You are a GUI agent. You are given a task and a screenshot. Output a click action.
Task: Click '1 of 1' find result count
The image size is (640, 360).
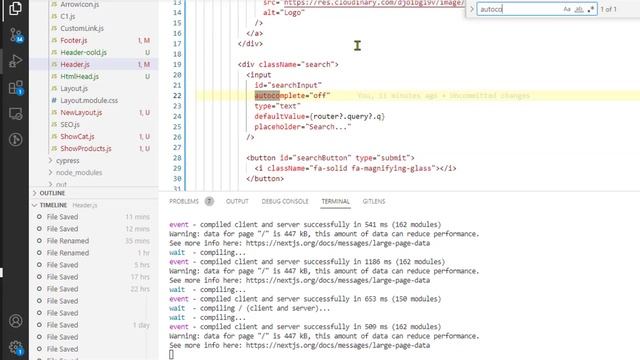(x=609, y=9)
